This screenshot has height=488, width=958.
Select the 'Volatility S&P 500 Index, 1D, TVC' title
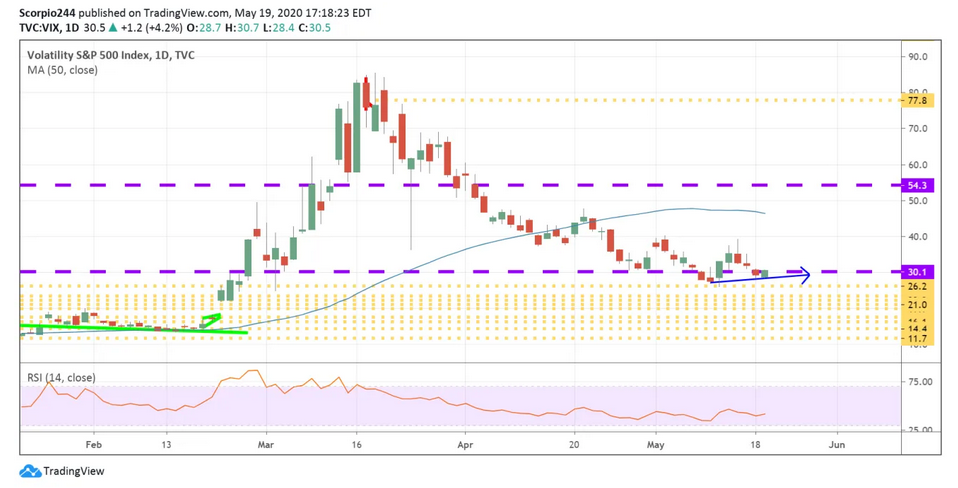111,55
